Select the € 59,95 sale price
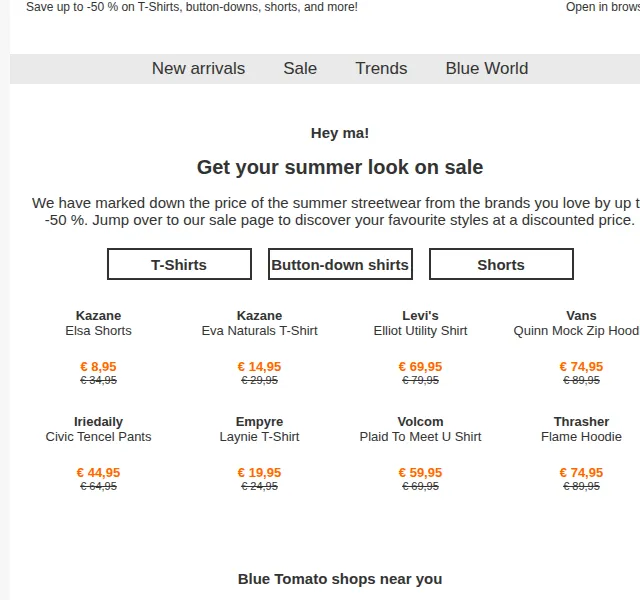 420,473
